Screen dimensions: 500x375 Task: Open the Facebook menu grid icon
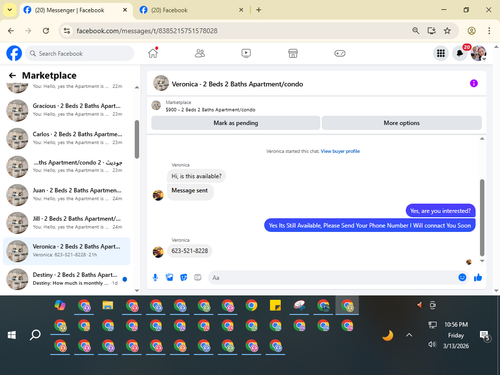coord(441,53)
